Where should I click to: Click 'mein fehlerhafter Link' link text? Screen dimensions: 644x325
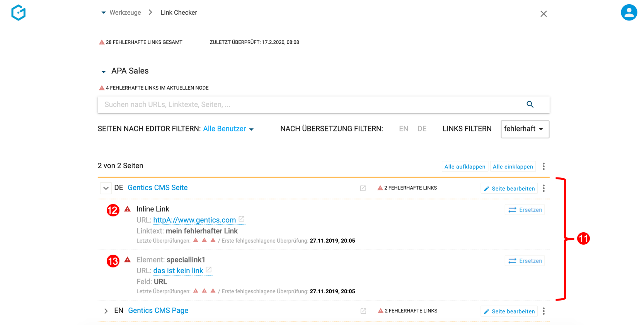click(x=202, y=231)
